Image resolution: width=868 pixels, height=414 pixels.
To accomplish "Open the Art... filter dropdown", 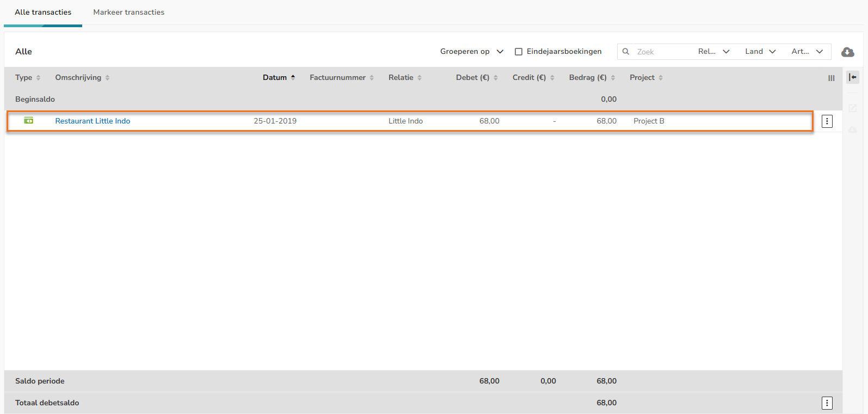I will 807,52.
